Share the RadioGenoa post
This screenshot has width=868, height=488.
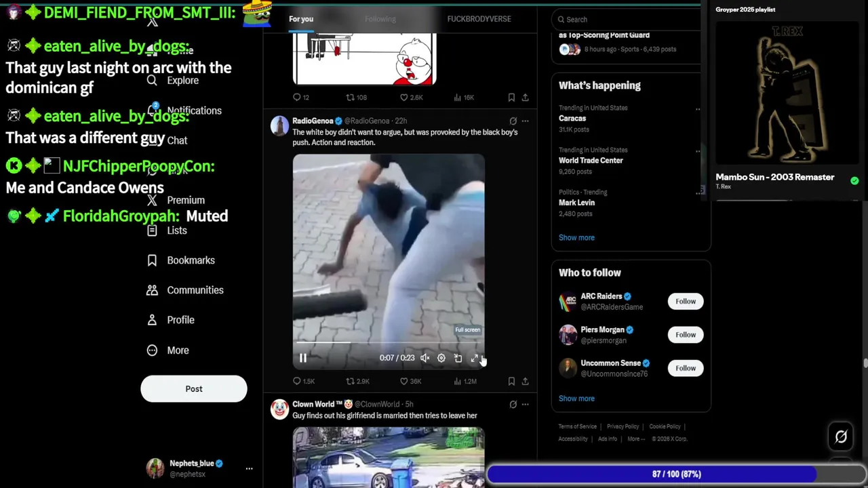coord(525,382)
